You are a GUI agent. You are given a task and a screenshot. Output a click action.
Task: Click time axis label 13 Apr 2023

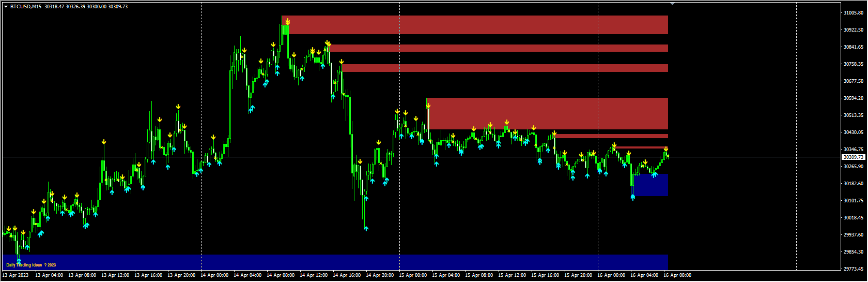[x=16, y=275]
